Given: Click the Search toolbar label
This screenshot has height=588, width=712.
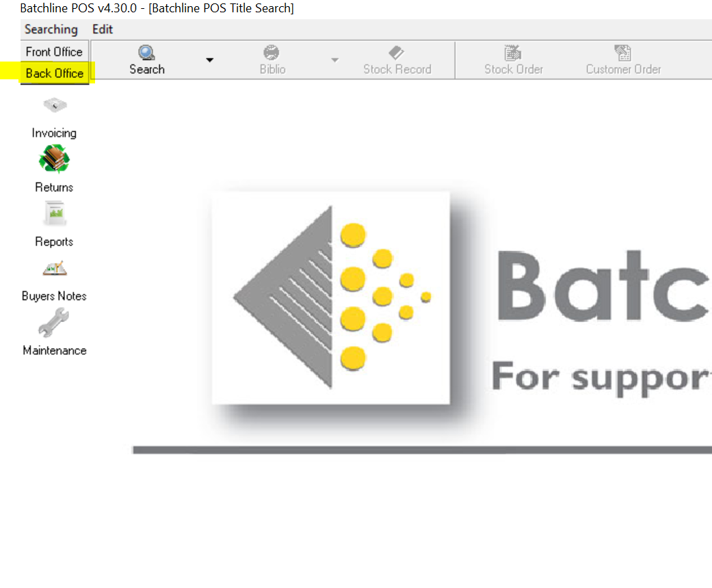Looking at the screenshot, I should pyautogui.click(x=146, y=70).
